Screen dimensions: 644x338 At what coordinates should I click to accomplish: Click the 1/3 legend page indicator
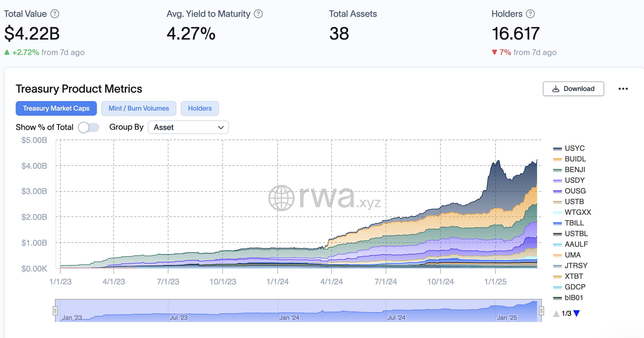[x=567, y=313]
